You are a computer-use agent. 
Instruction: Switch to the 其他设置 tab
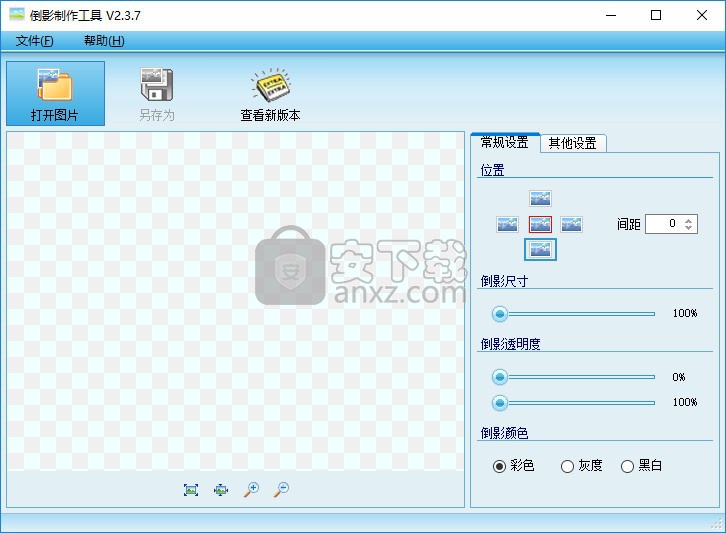pyautogui.click(x=572, y=144)
